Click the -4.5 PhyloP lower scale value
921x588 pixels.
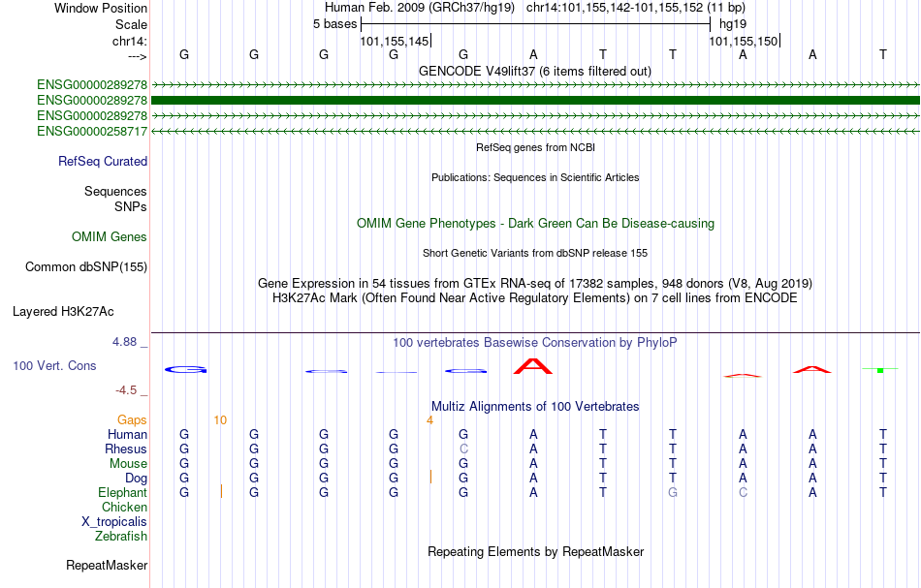tap(126, 390)
